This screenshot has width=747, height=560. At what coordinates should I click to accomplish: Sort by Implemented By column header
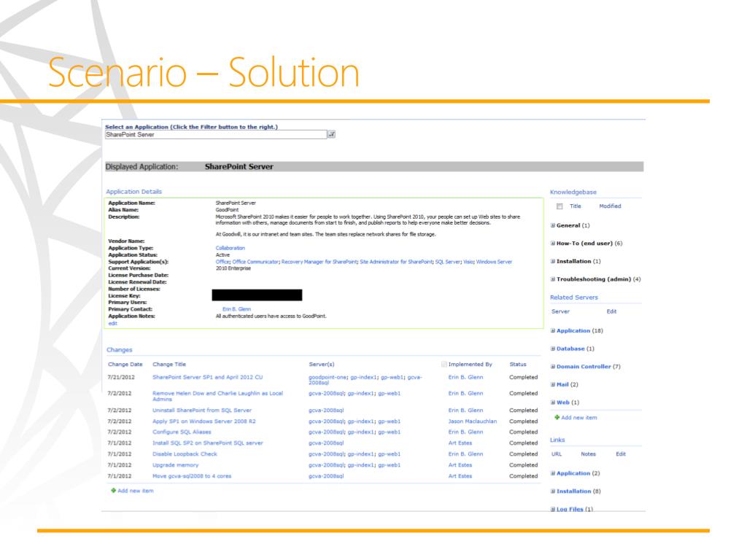pos(471,365)
